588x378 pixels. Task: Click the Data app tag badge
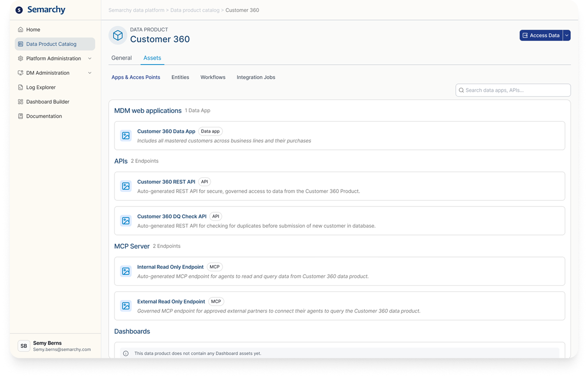pos(210,131)
